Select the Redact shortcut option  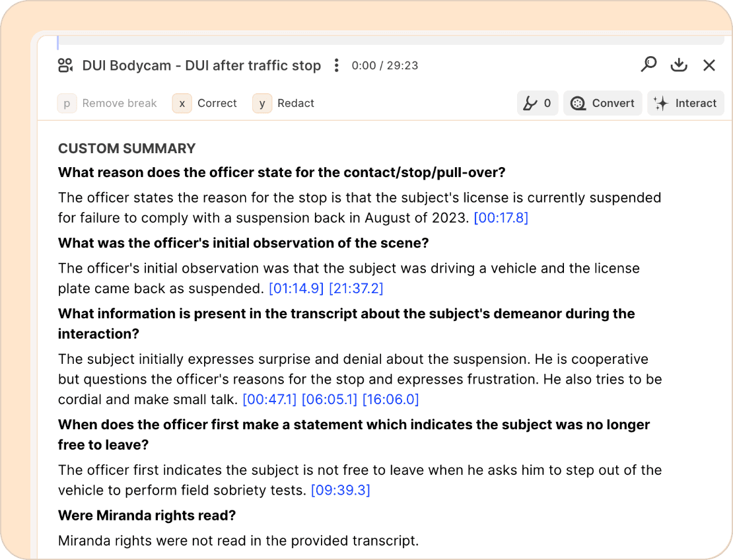tap(284, 103)
